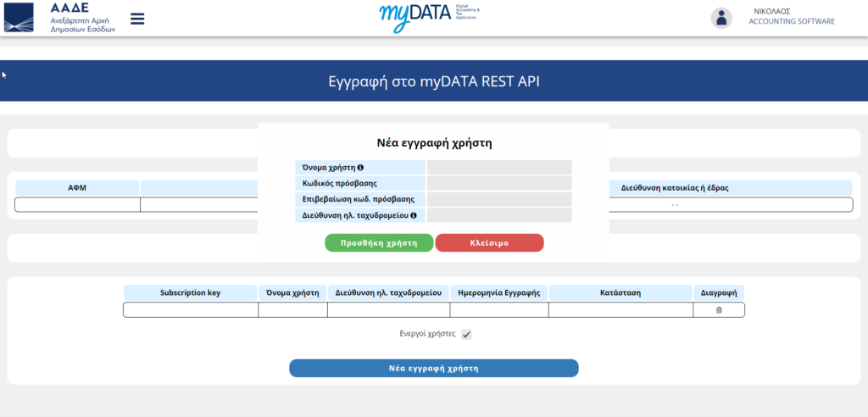Focus the Επιβεβαίωση κωδ. πρόσβασης input field

499,199
